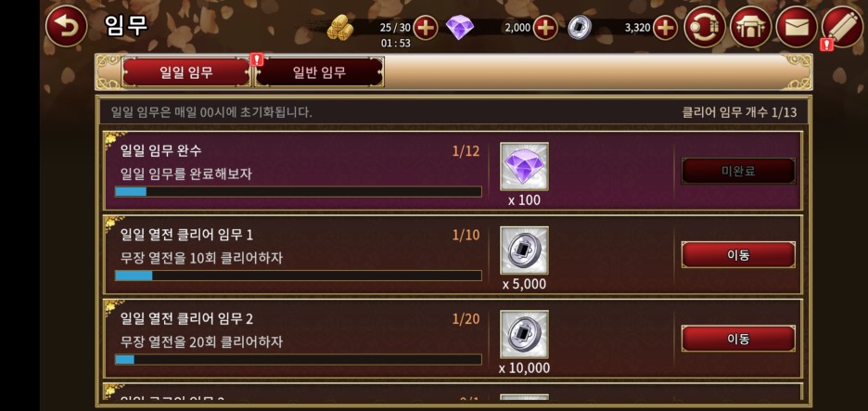Select the 10,000 silver coin reward thumbnail
Screen dimensions: 868x411
pyautogui.click(x=524, y=334)
